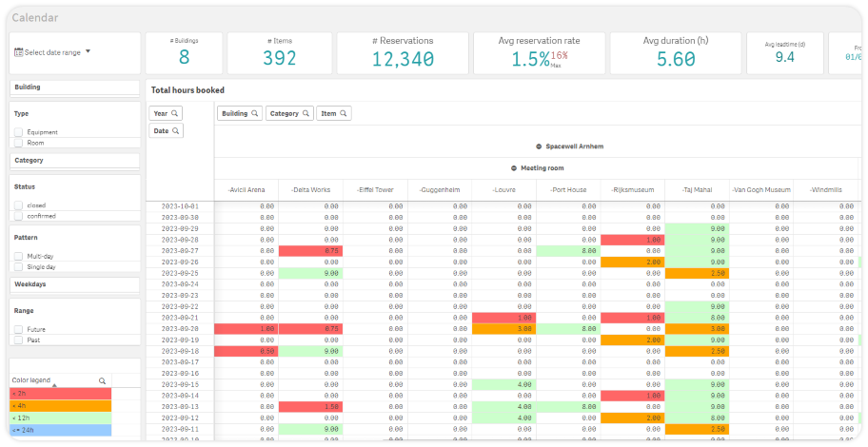Viewport: 868px width, 447px height.
Task: Click the Calendar sheet title
Action: 35,18
